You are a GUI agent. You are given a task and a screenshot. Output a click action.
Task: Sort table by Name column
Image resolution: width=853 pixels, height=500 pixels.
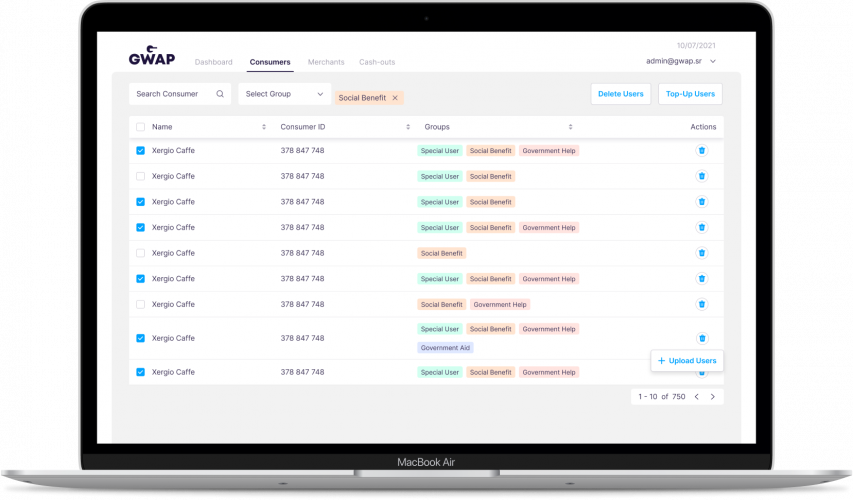click(x=264, y=127)
